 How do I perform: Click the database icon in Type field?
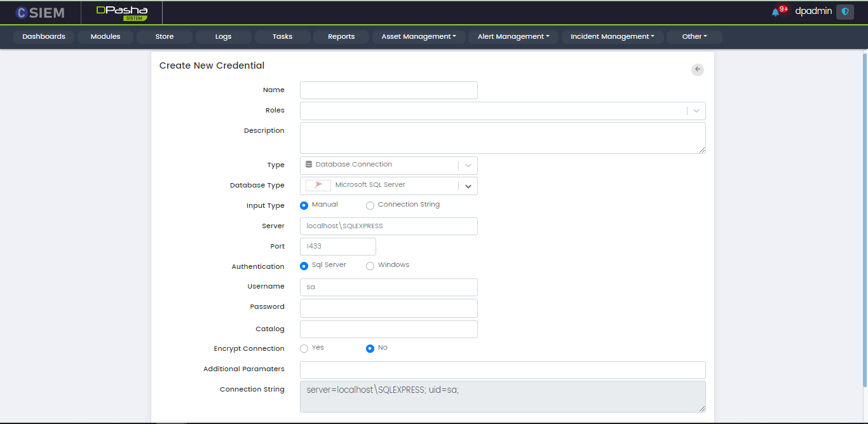[x=309, y=165]
